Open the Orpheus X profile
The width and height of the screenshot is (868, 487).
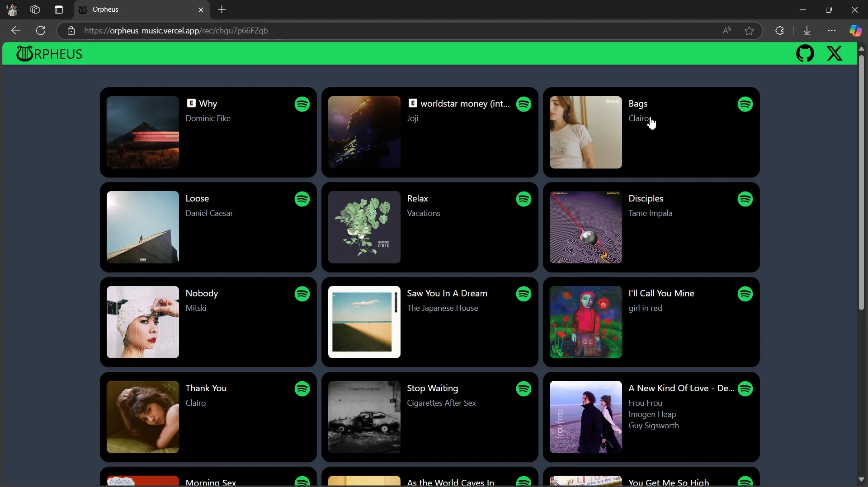click(x=834, y=53)
